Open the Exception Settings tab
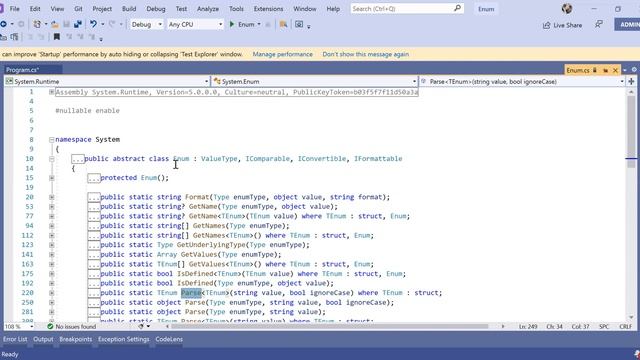 click(124, 339)
